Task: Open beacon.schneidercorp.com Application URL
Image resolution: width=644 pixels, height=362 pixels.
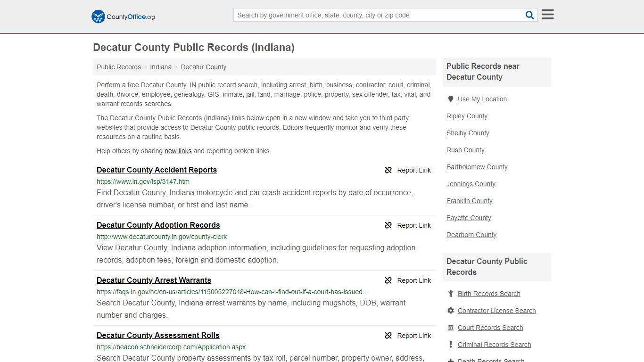Action: point(171,347)
